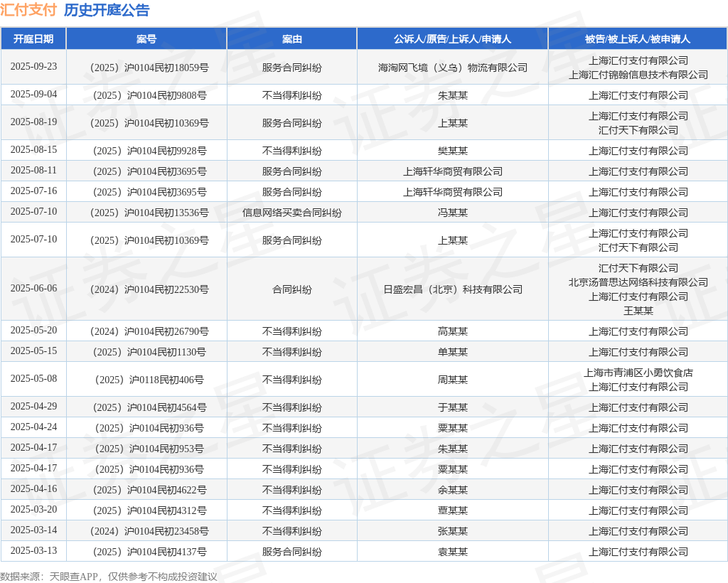Select case number 沪0104民初22530号
The width and height of the screenshot is (728, 583).
[149, 289]
